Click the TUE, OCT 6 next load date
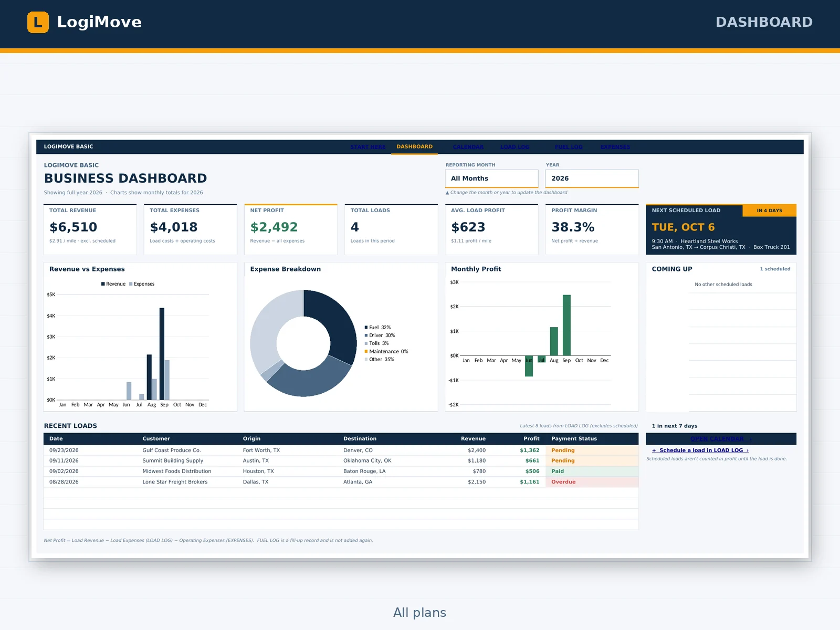 pyautogui.click(x=683, y=227)
